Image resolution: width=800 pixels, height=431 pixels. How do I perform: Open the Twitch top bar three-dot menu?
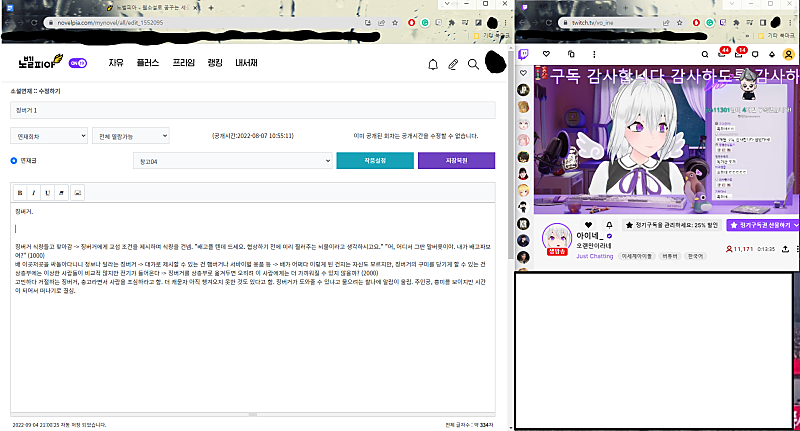[594, 54]
